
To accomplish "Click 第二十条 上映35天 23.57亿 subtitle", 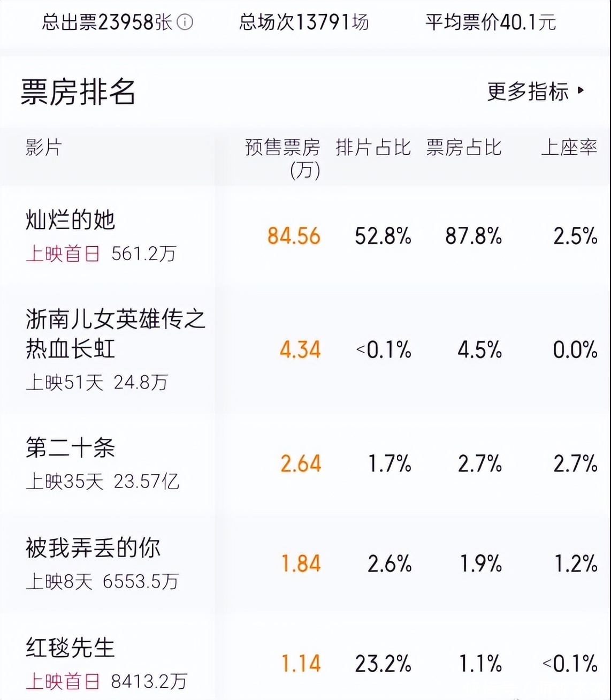I will 102,482.
